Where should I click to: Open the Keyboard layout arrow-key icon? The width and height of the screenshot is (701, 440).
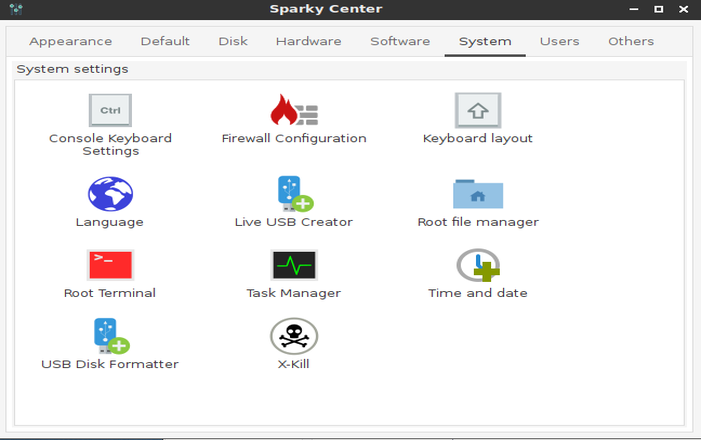click(x=478, y=110)
